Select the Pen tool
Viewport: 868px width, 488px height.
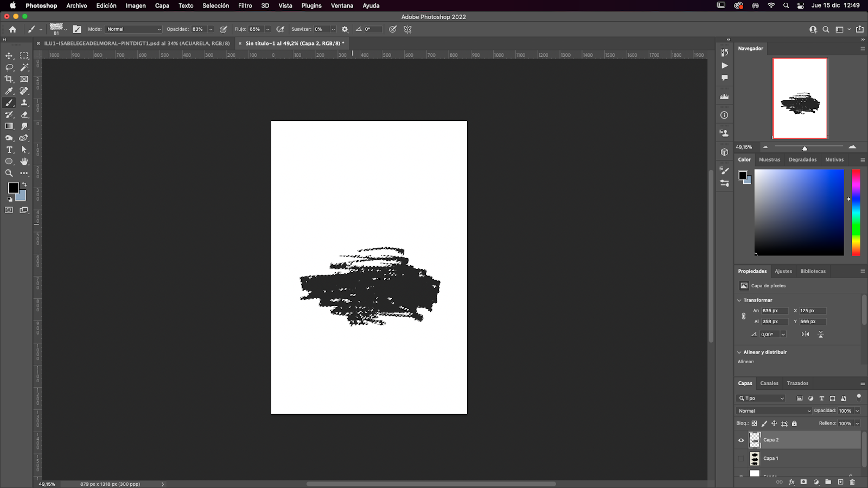coord(24,138)
